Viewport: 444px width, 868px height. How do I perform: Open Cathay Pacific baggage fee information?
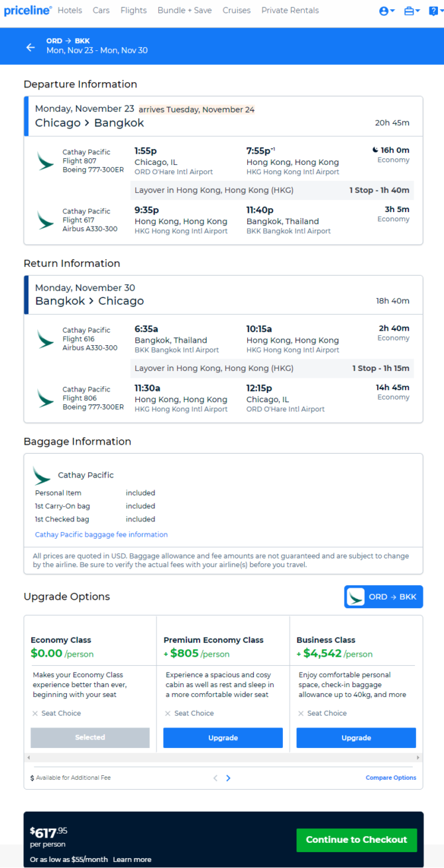(101, 535)
